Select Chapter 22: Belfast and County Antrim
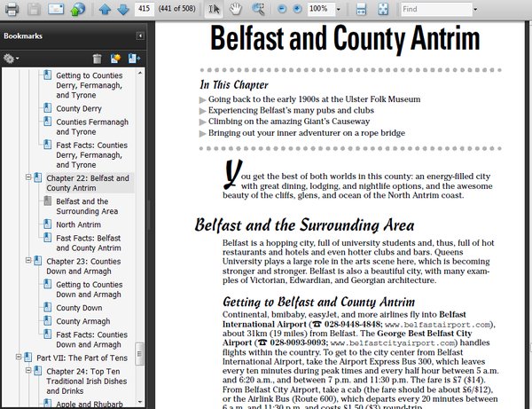The width and height of the screenshot is (532, 409). pyautogui.click(x=88, y=183)
